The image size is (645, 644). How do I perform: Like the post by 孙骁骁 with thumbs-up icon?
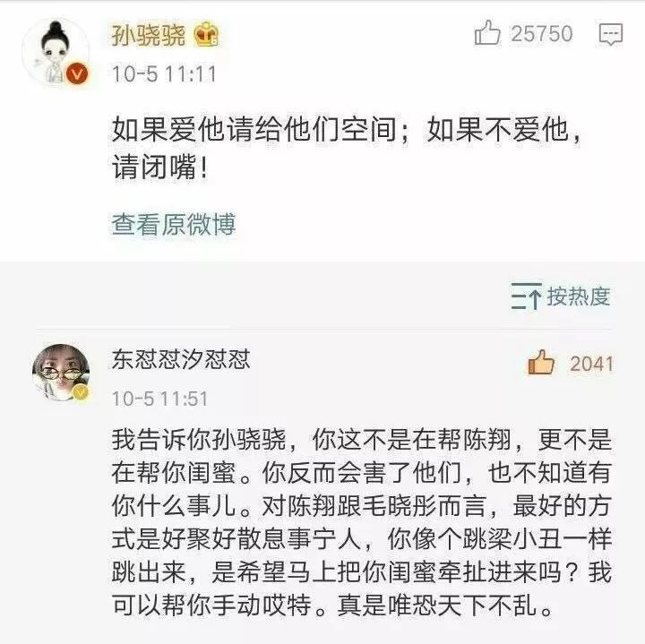pos(487,33)
